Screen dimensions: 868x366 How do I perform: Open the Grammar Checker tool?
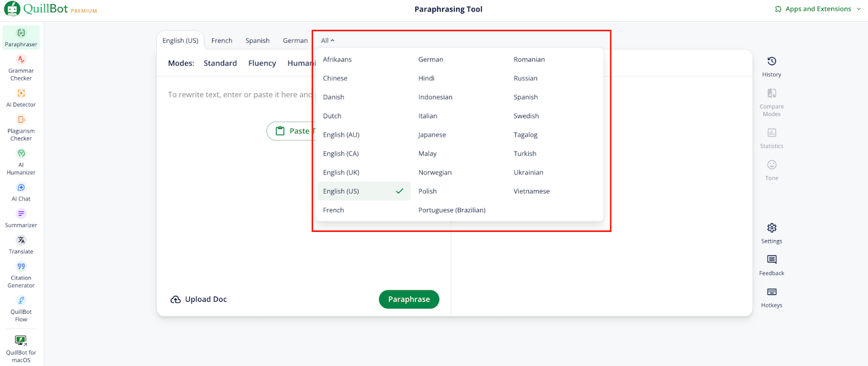point(21,67)
